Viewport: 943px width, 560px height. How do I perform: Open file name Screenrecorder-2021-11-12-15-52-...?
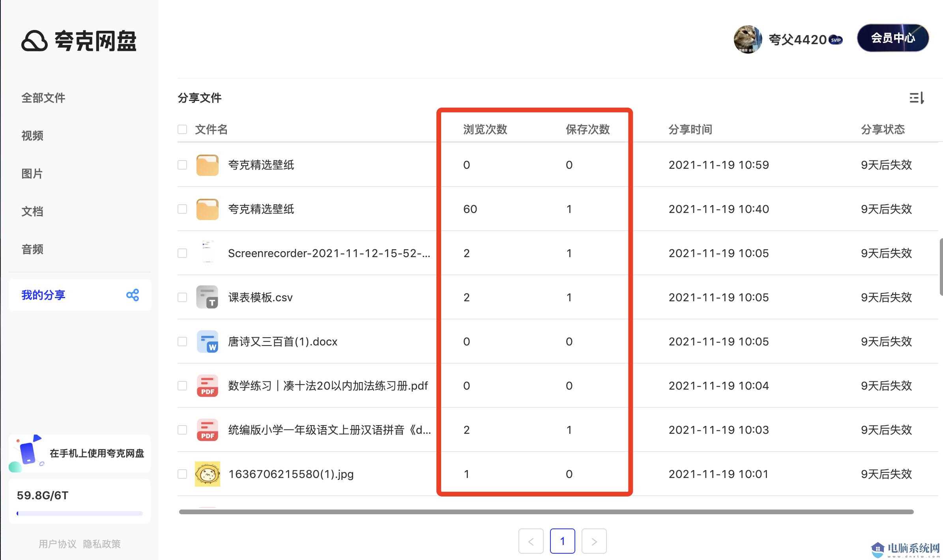click(329, 253)
